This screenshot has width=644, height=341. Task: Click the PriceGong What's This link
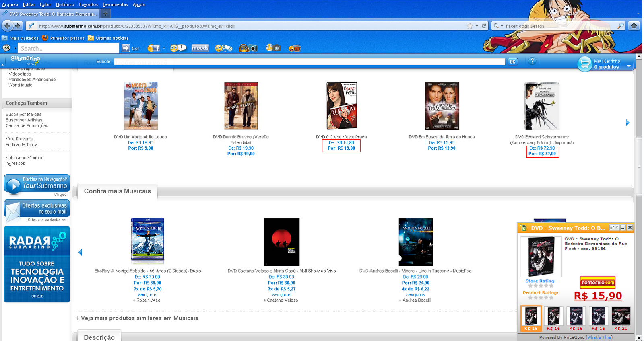[x=599, y=337]
